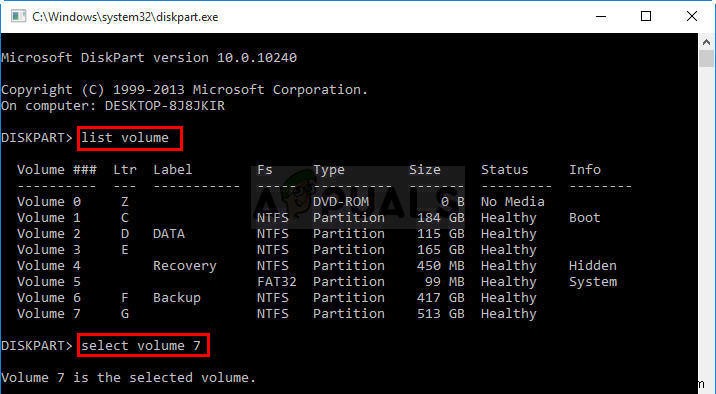Click the 'Ltr' column header

coord(125,170)
